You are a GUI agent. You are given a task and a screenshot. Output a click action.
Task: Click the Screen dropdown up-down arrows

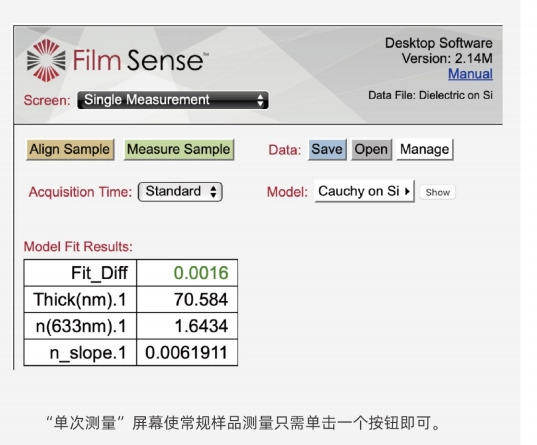(260, 100)
